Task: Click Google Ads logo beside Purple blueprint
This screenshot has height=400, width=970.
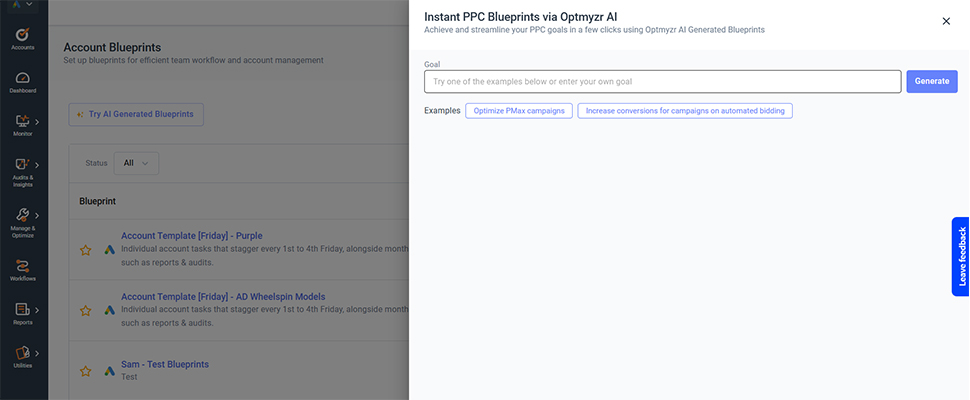Action: [109, 250]
